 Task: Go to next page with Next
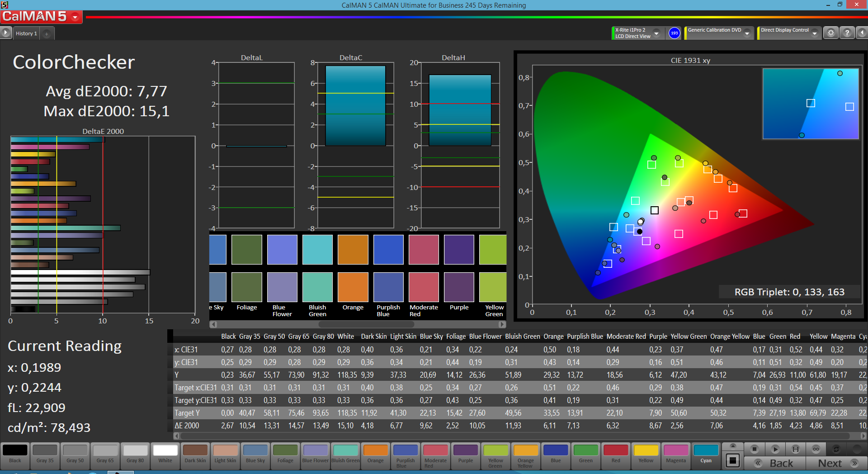click(x=836, y=463)
